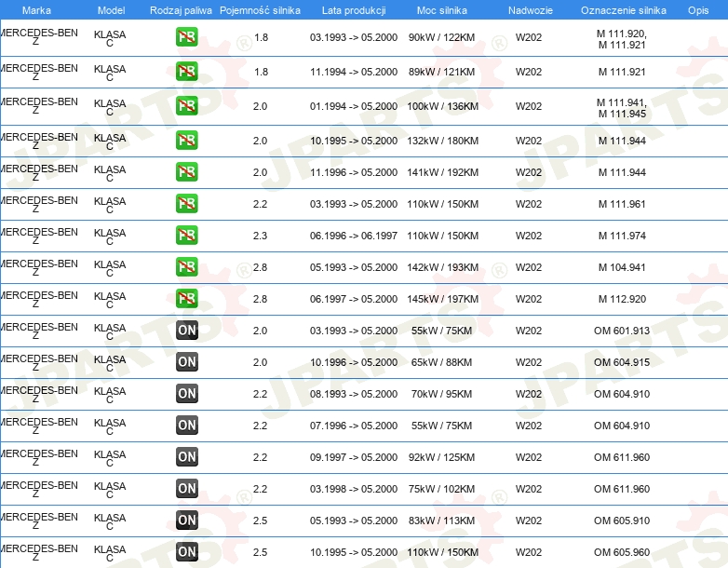Click the 'Marka' column header

(36, 10)
